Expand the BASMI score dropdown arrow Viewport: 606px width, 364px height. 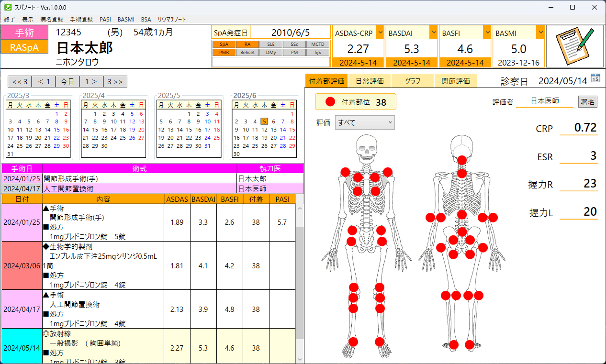540,33
